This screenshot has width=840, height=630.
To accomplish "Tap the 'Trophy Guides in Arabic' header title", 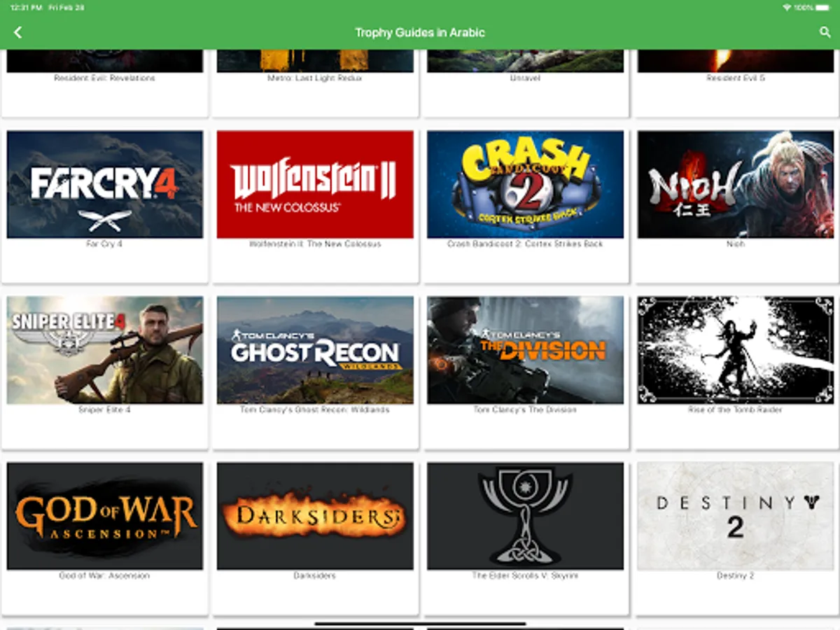I will click(x=420, y=32).
